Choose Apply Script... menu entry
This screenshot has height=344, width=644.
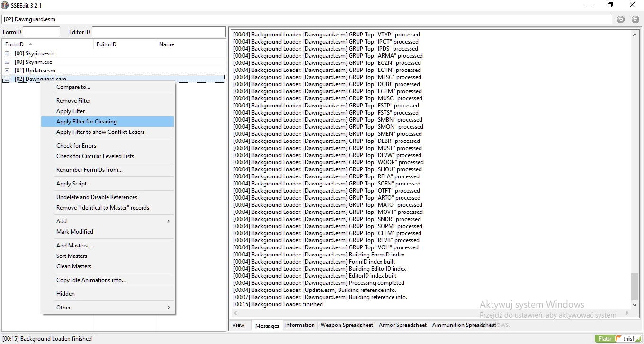tap(107, 184)
